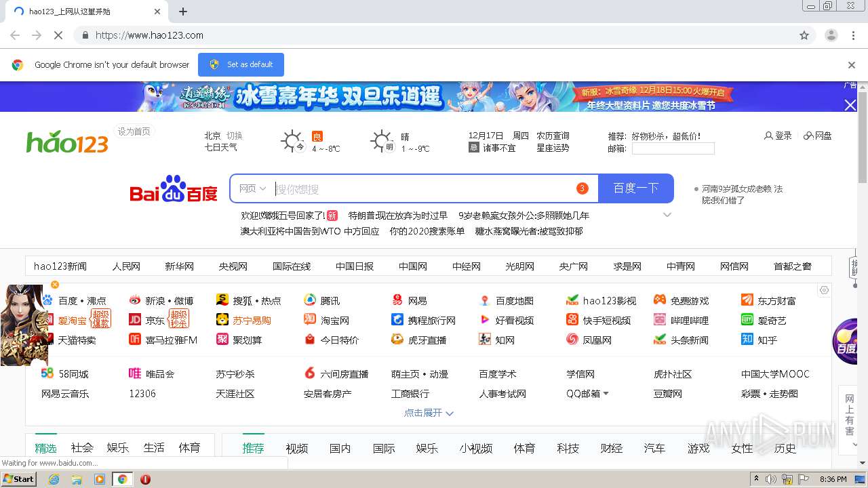Open the NetEase site icon

coord(397,300)
